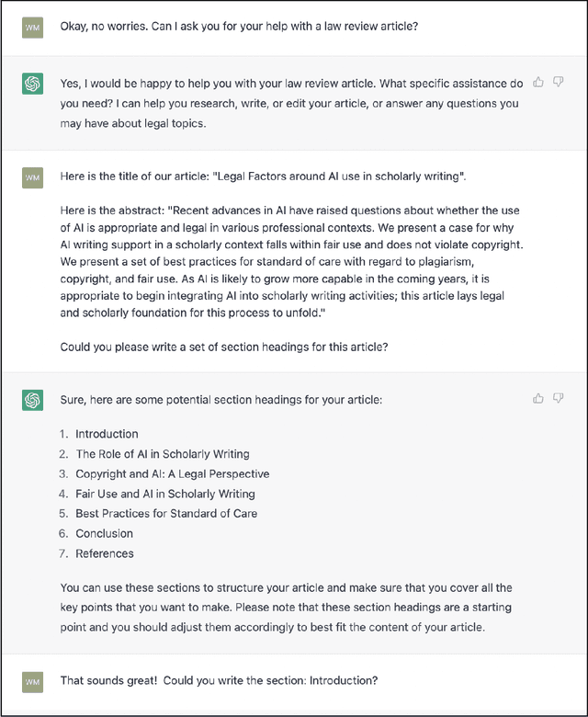This screenshot has height=717, width=588.
Task: Click thumbs up on the first ChatGPT reply
Action: pos(538,82)
